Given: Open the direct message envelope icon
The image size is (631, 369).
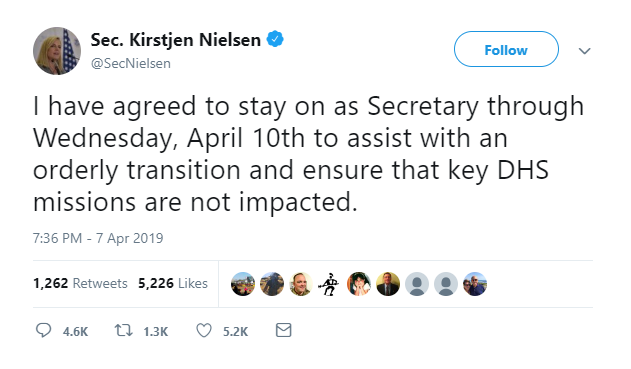Looking at the screenshot, I should pyautogui.click(x=283, y=330).
